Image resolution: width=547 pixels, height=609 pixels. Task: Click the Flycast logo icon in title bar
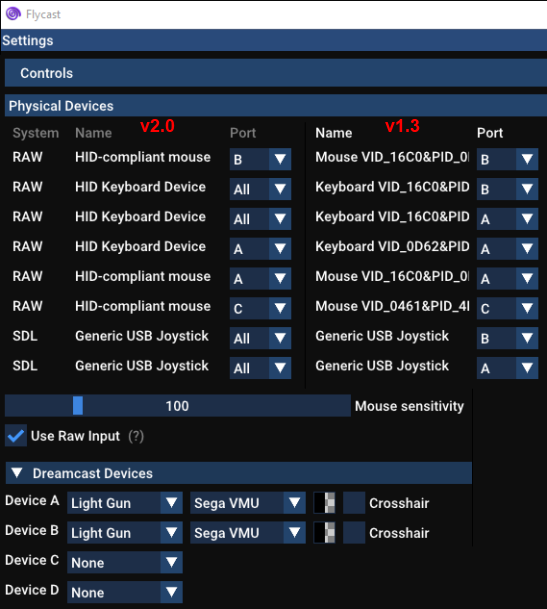tap(13, 14)
